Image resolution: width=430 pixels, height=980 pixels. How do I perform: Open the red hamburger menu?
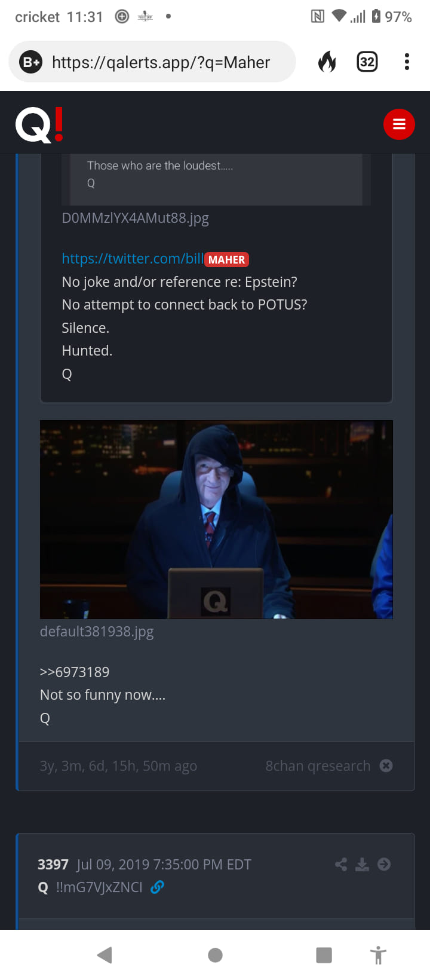(399, 124)
